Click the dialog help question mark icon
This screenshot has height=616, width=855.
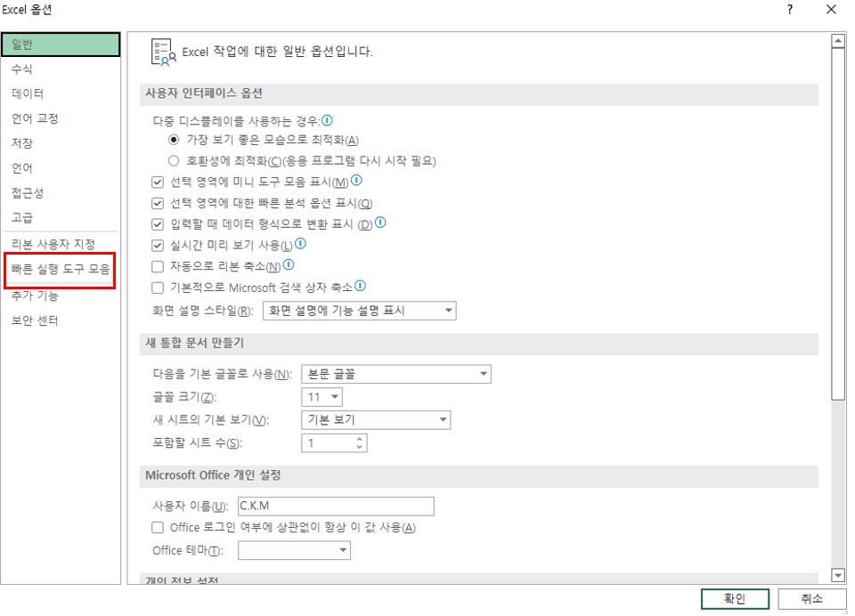(x=789, y=11)
